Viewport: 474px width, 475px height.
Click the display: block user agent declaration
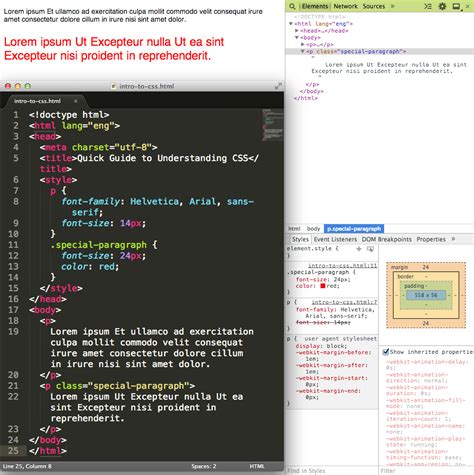click(x=321, y=346)
